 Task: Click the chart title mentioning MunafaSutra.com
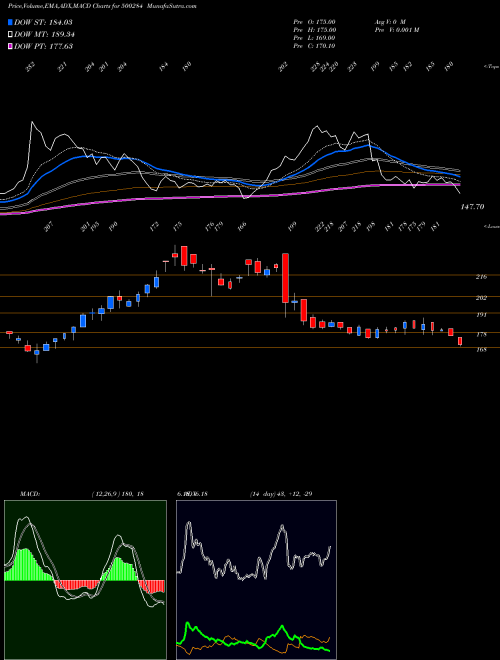(x=102, y=6)
